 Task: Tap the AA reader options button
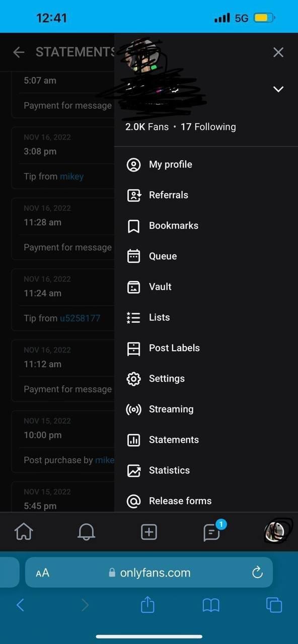(43, 573)
